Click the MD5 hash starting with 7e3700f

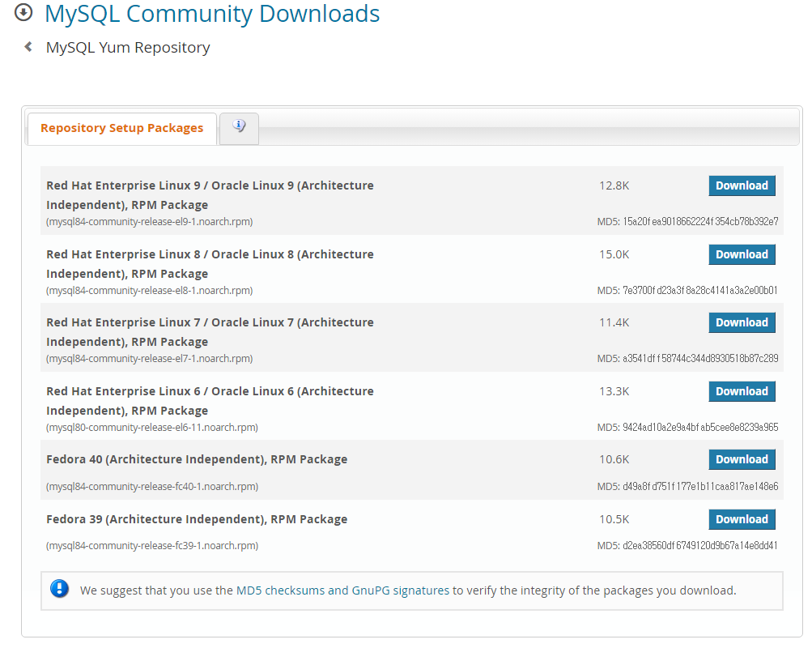click(x=700, y=291)
